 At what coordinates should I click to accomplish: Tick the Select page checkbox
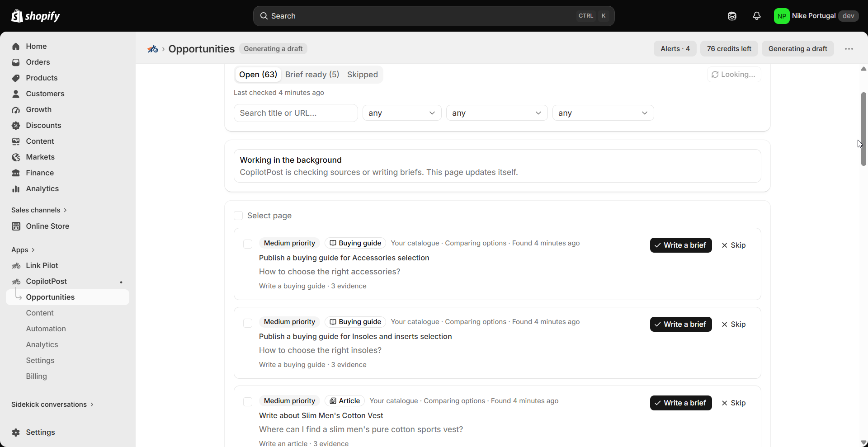coord(238,216)
